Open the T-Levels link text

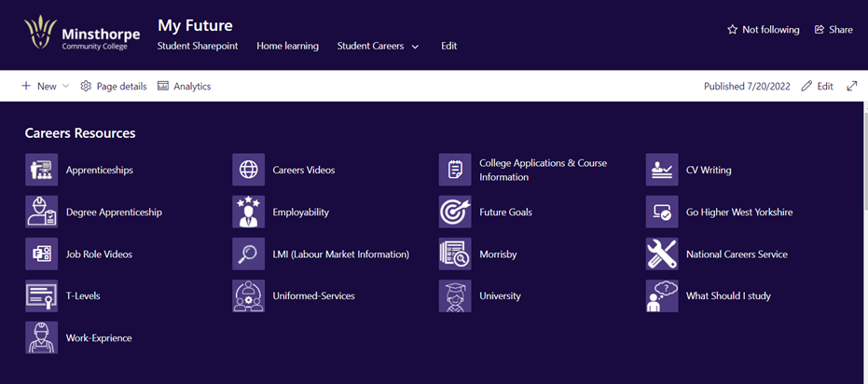click(83, 296)
